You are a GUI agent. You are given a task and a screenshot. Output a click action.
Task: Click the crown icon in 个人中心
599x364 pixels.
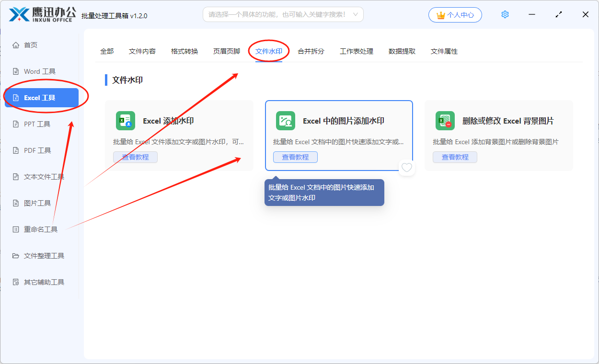(x=440, y=15)
